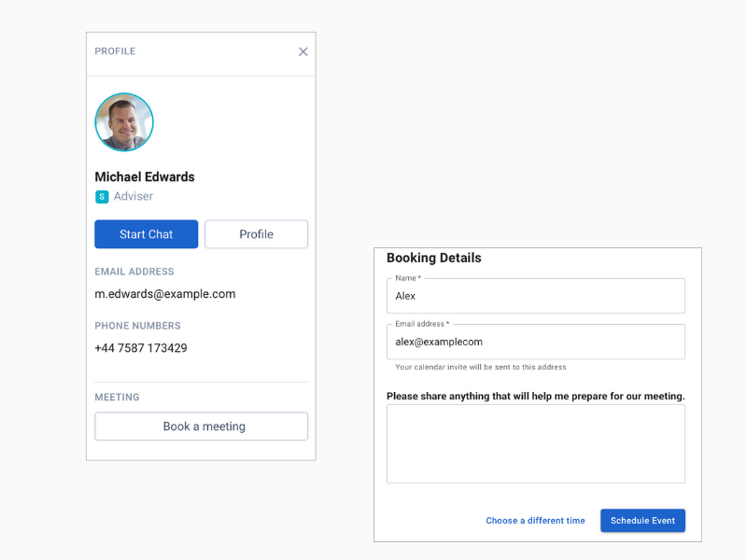Click the meeting preparation notes text area
The width and height of the screenshot is (747, 560).
point(536,444)
